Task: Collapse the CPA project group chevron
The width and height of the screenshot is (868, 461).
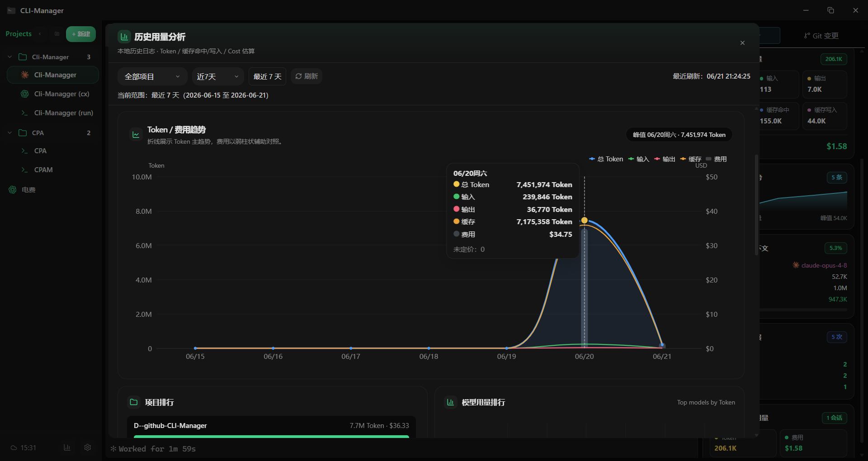Action: (x=10, y=133)
